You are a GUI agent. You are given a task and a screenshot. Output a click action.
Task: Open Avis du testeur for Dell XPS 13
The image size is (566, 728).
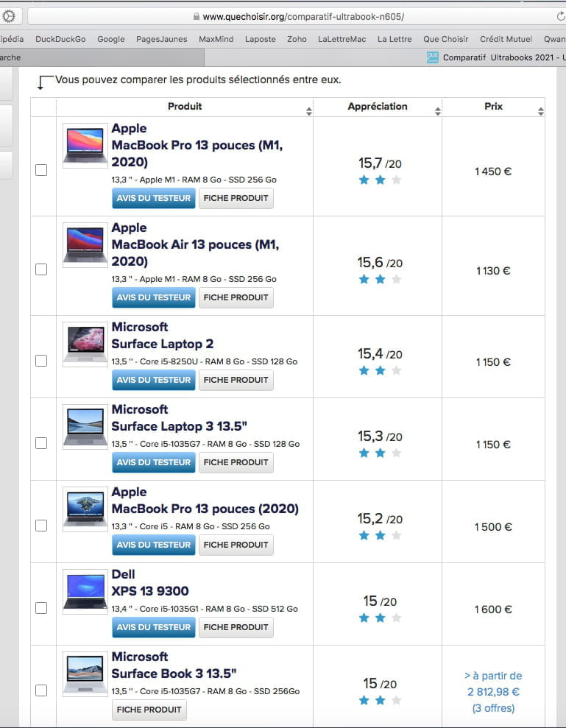154,627
